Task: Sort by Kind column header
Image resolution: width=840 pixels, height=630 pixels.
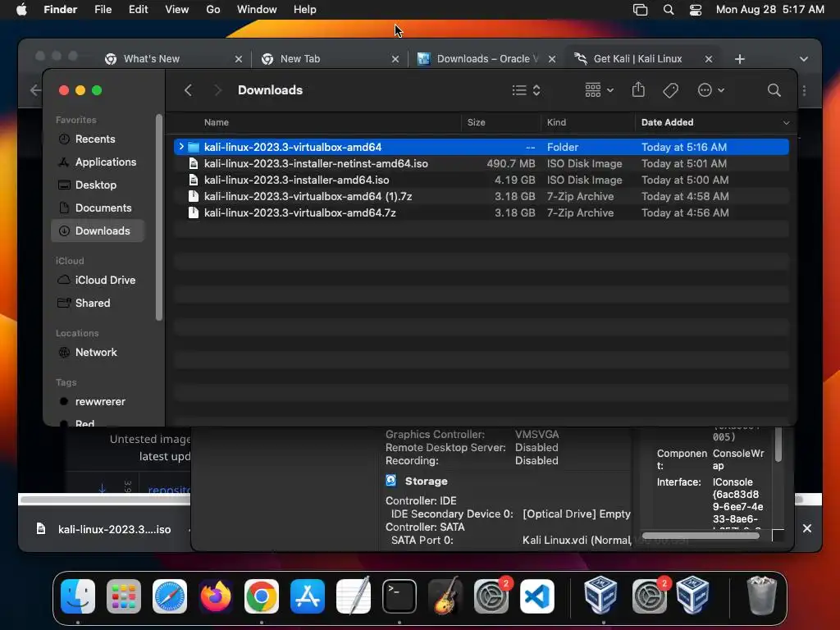Action: 556,123
